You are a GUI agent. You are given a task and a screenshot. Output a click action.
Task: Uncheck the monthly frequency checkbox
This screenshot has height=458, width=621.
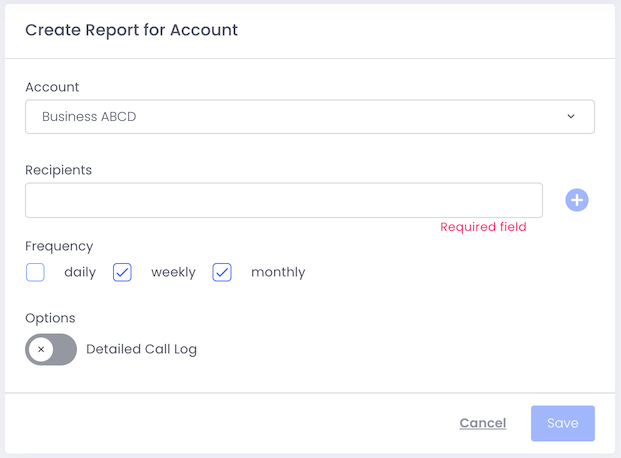222,272
